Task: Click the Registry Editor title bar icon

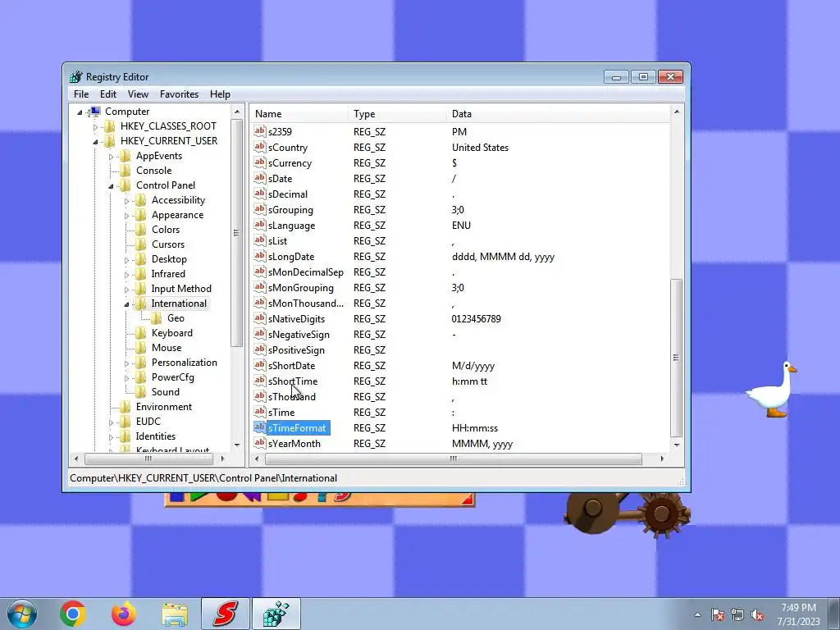Action: pyautogui.click(x=76, y=76)
